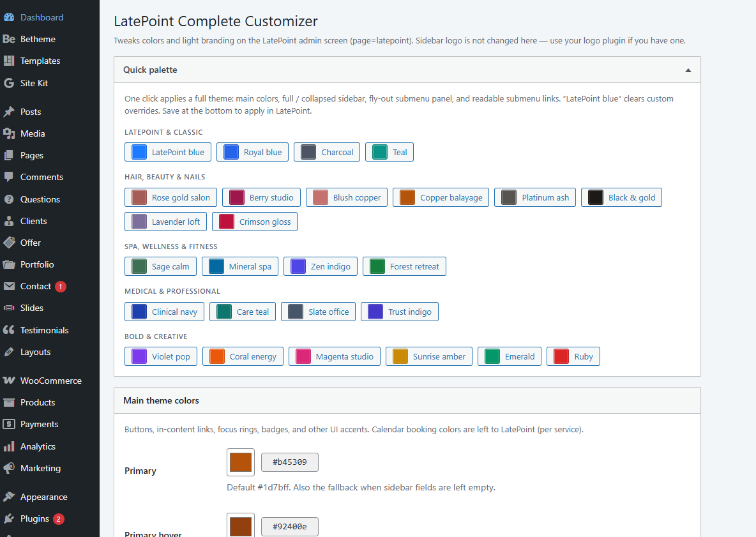756x537 pixels.
Task: Open the Pages menu item
Action: [x=32, y=155]
